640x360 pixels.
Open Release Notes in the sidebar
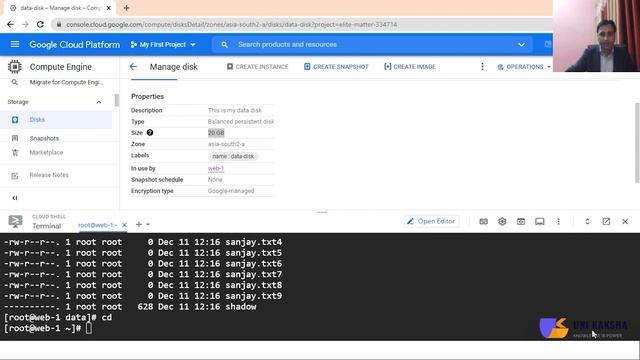[x=49, y=175]
